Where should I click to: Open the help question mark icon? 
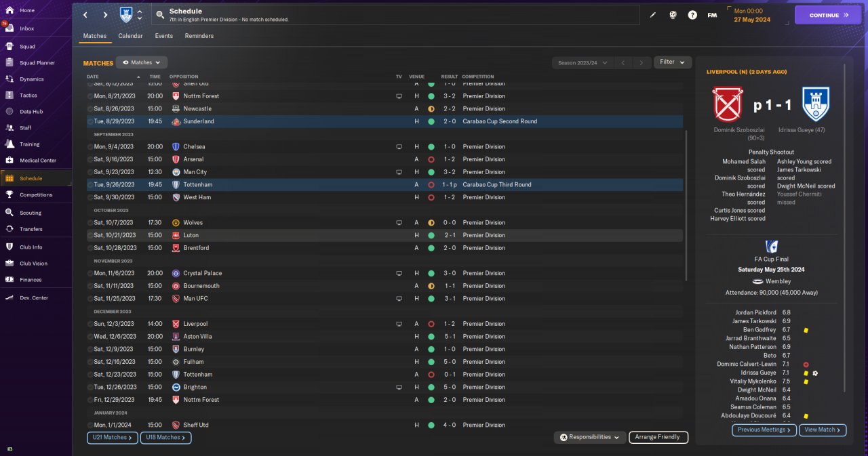[x=692, y=15]
